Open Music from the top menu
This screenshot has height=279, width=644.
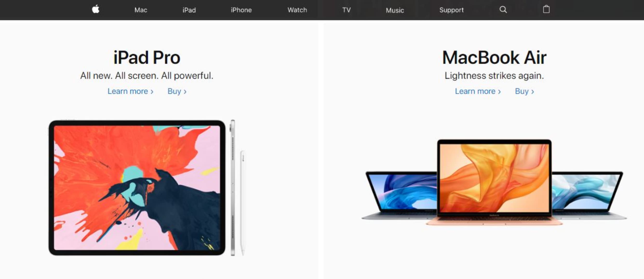(395, 10)
